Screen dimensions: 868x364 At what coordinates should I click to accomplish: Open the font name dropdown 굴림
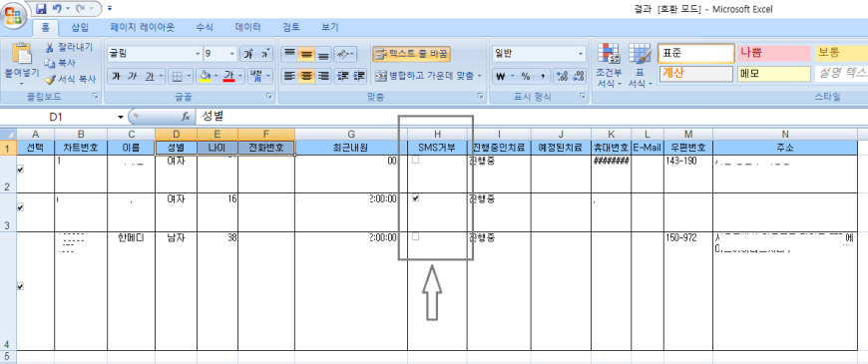[199, 54]
